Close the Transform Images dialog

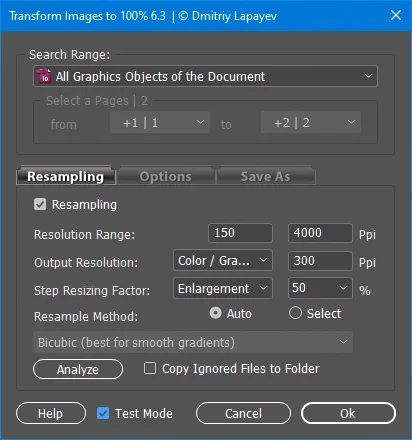click(396, 15)
